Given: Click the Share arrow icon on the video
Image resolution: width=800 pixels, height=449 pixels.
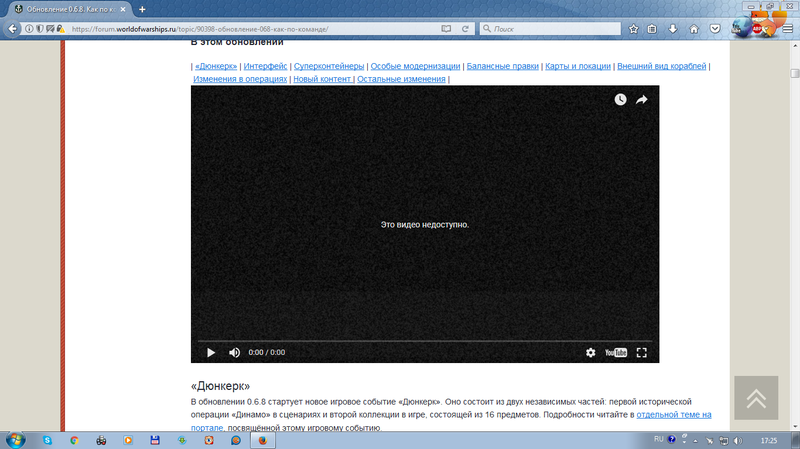Looking at the screenshot, I should (642, 99).
